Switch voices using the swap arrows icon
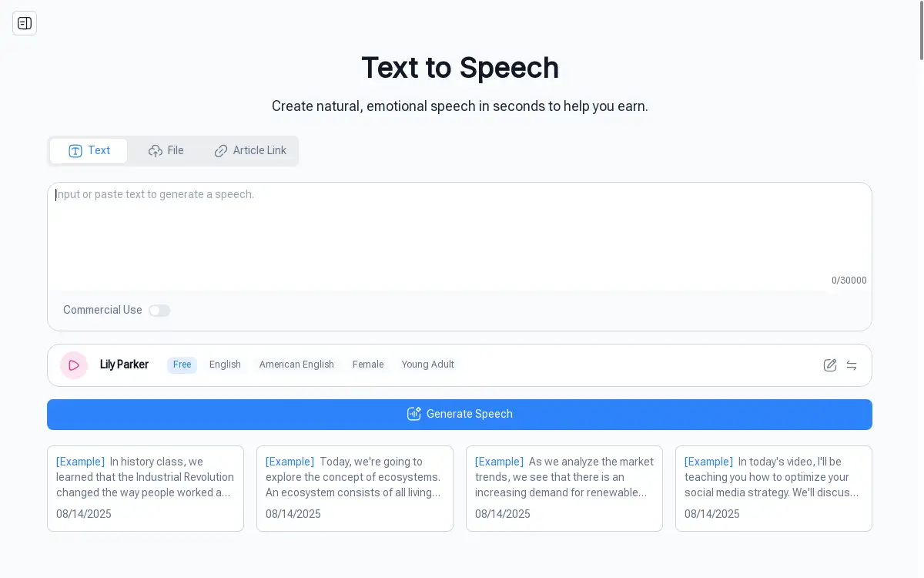Image resolution: width=924 pixels, height=578 pixels. pos(852,365)
